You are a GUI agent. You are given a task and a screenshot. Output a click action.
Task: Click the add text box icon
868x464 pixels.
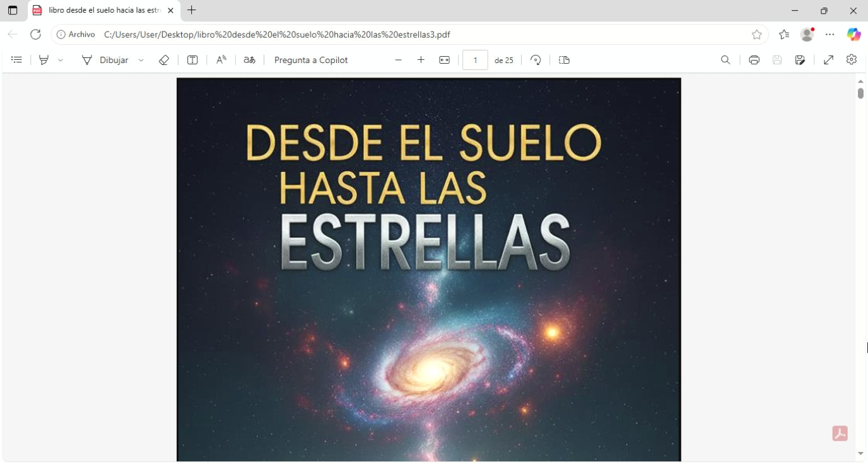pos(192,60)
